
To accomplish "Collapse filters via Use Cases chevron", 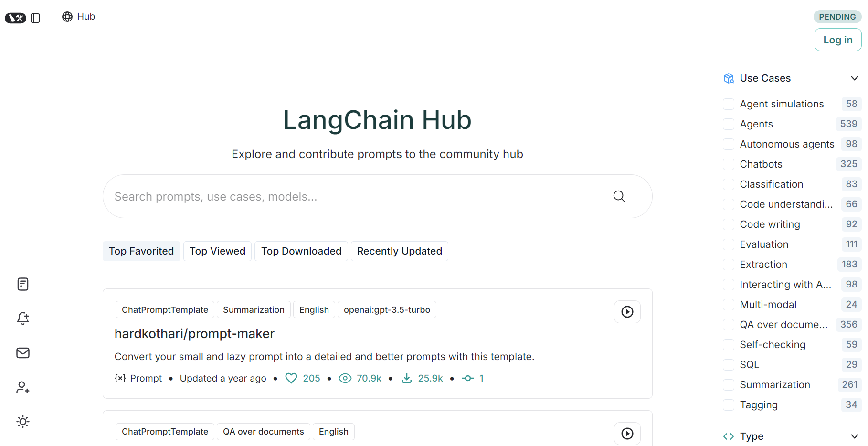I will tap(854, 78).
